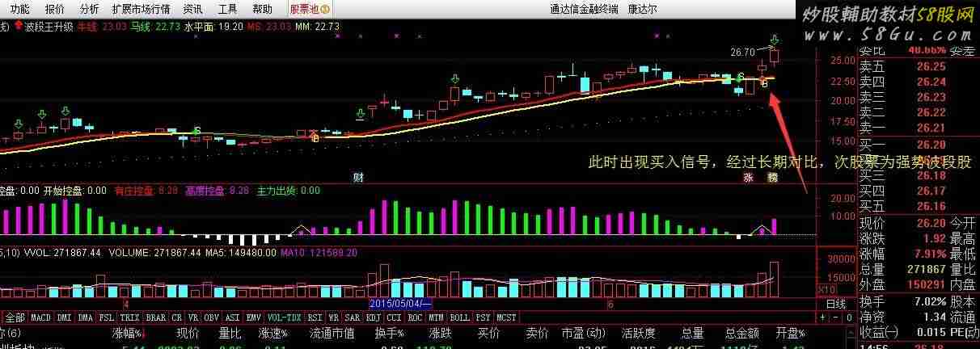The width and height of the screenshot is (980, 349).
Task: Switch to the RSI indicator tab
Action: point(315,317)
